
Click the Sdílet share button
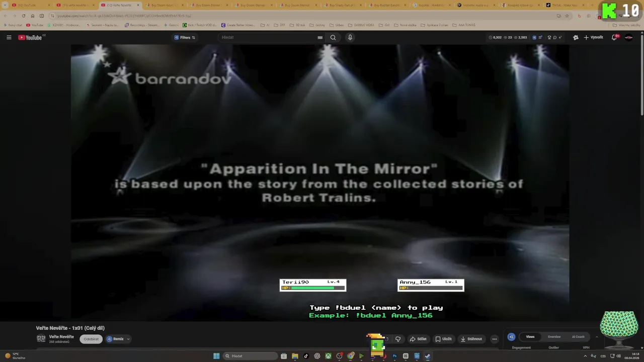418,339
